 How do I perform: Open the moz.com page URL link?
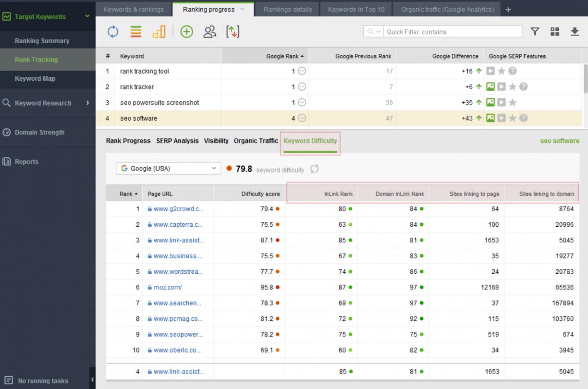[x=168, y=287]
